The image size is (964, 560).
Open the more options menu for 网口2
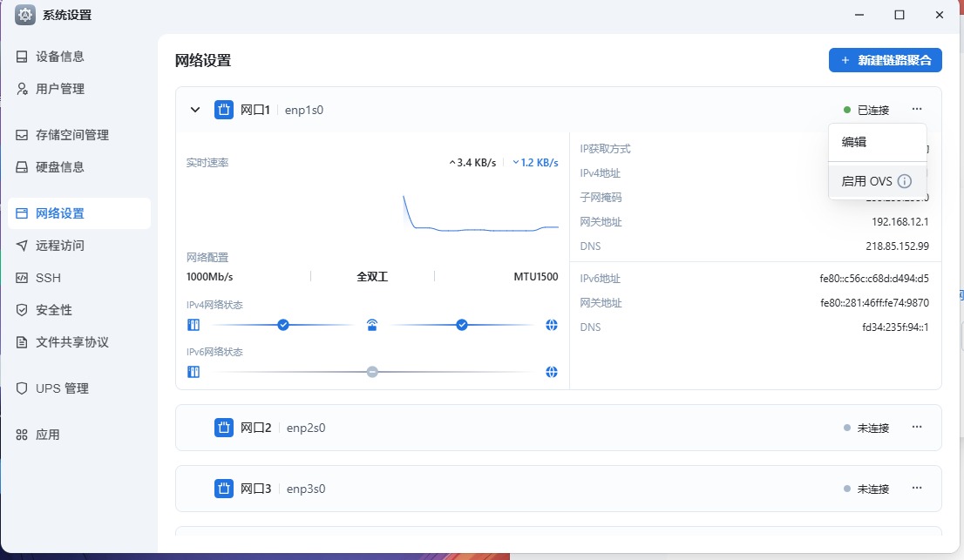pyautogui.click(x=916, y=428)
